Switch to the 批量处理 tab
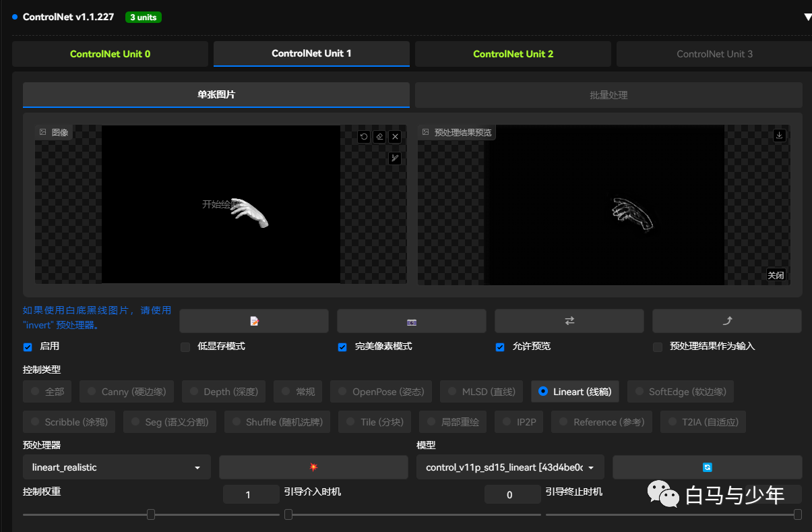Viewport: 812px width, 532px height. coord(608,95)
